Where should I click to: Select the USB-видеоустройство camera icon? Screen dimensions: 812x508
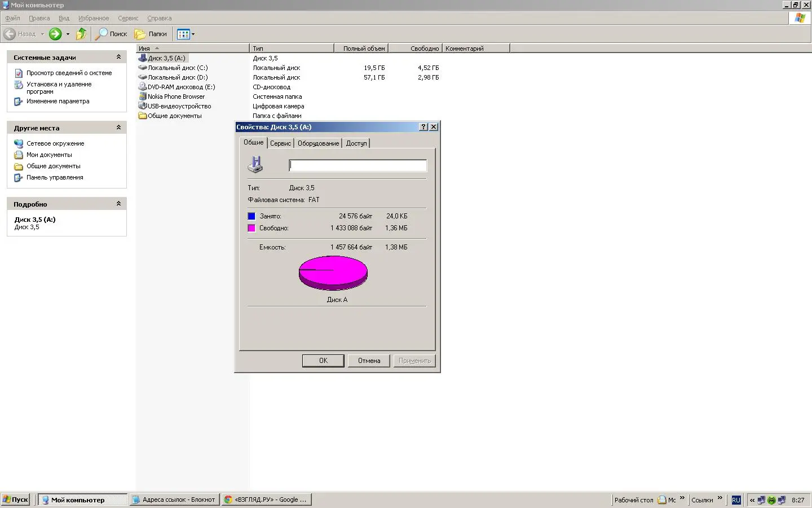tap(143, 106)
